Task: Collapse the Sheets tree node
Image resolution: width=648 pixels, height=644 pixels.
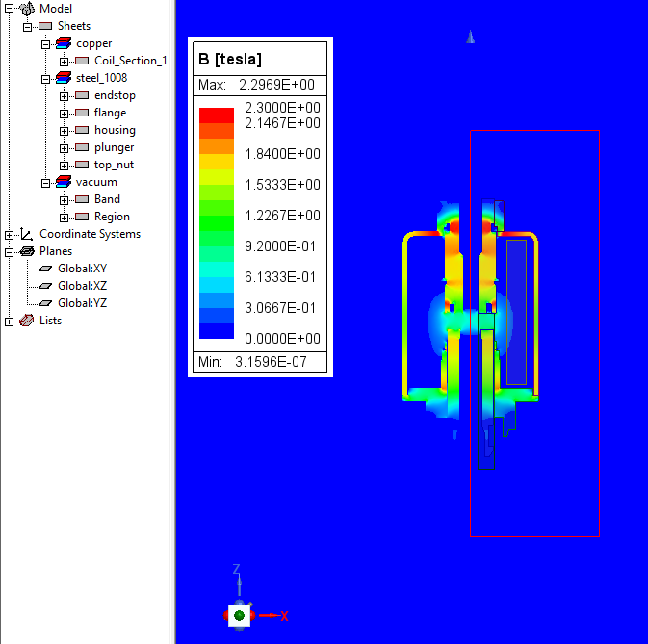Action: (x=28, y=26)
